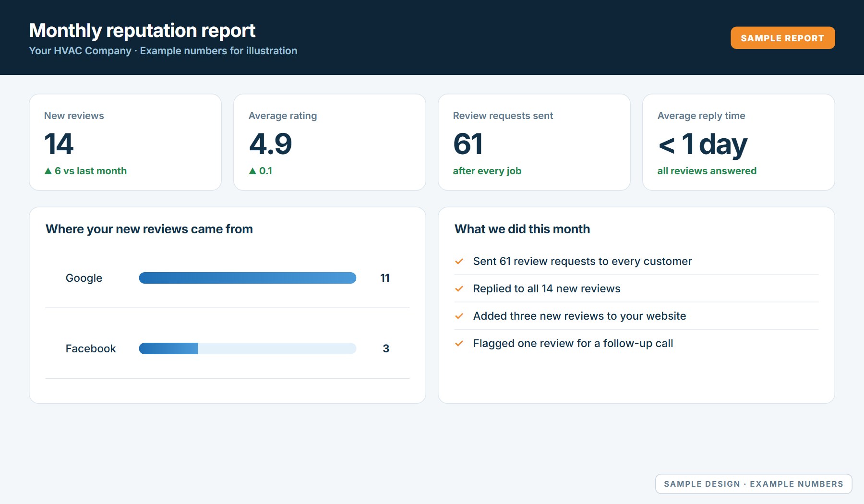Click the "6 vs last month" change text
This screenshot has width=864, height=504.
(x=91, y=171)
